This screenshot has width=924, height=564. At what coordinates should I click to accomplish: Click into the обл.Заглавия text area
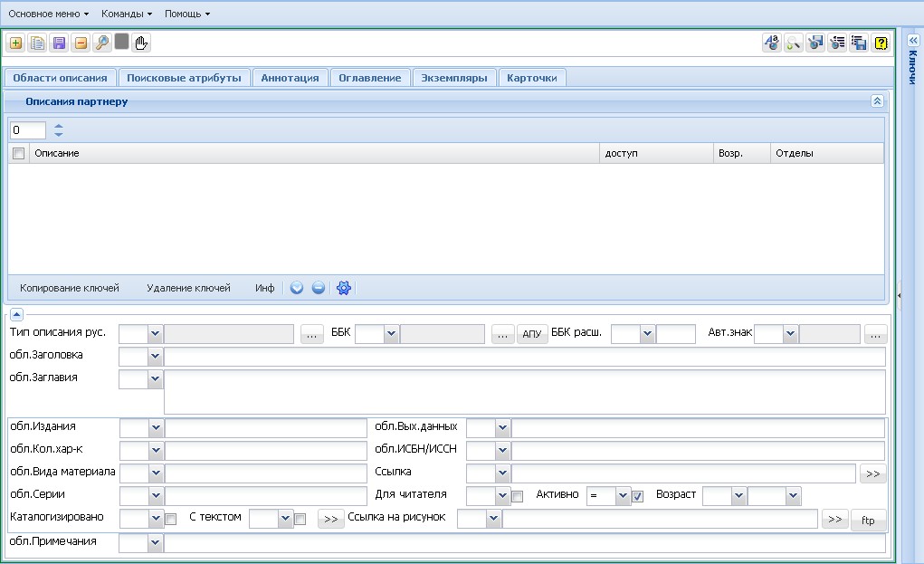525,392
